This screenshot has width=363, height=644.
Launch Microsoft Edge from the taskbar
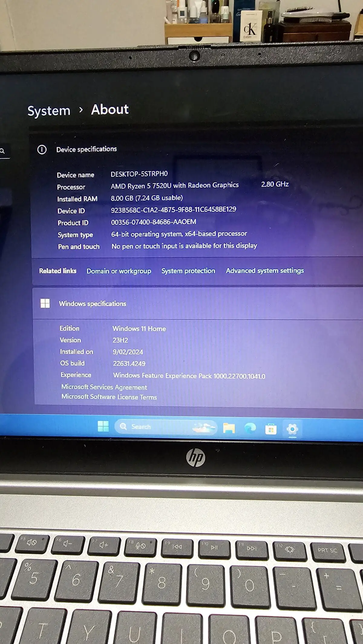[250, 428]
